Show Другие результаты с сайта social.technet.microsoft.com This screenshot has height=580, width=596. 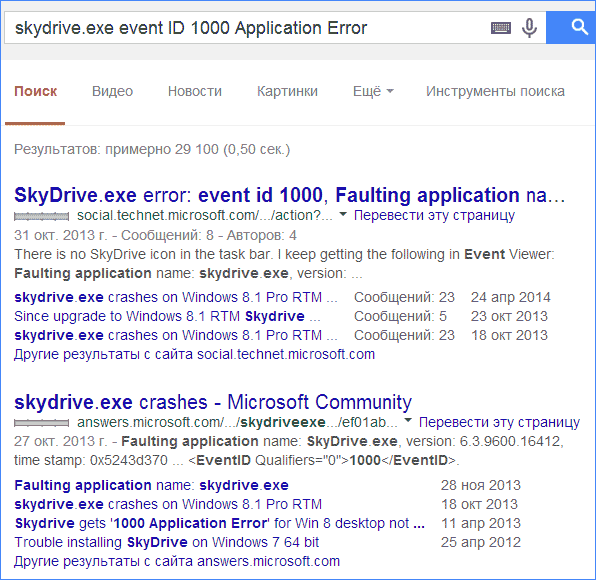tap(195, 354)
